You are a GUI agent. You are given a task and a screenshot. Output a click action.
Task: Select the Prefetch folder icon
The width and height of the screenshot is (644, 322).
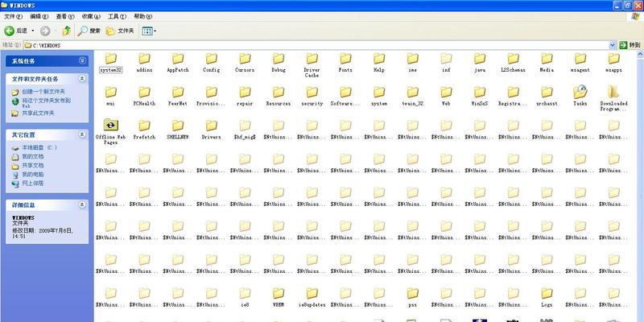[144, 126]
